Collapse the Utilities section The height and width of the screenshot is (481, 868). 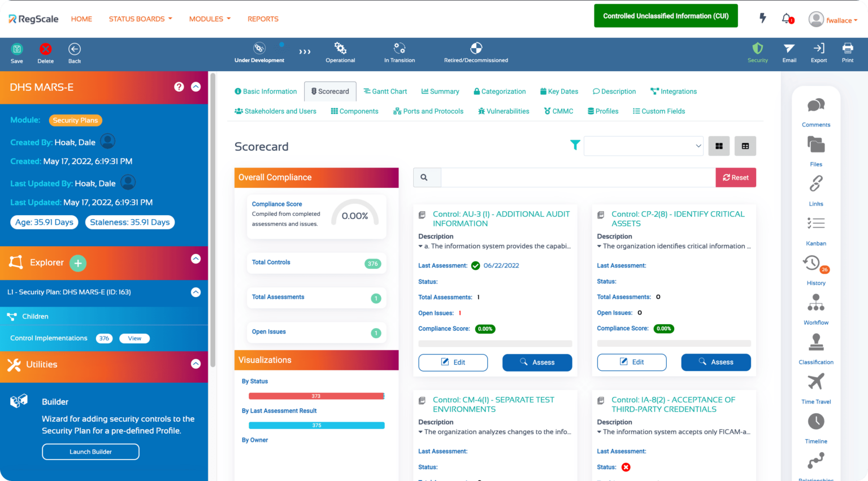[x=196, y=364]
